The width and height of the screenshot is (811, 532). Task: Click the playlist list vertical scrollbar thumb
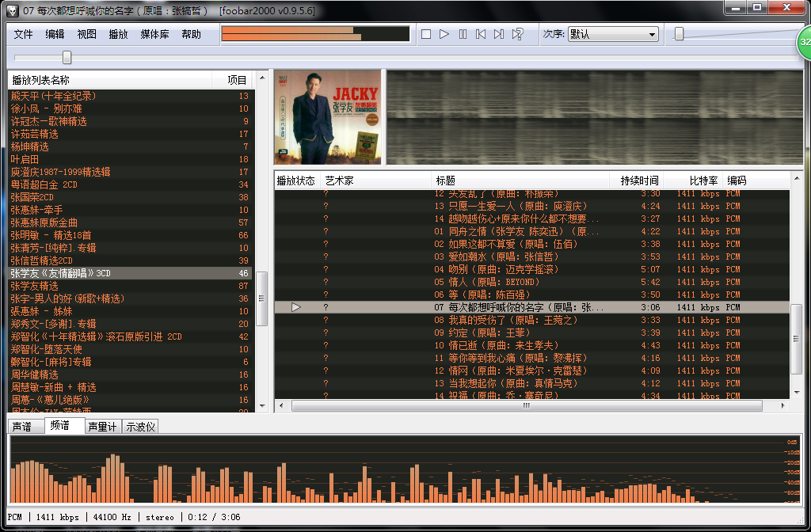coord(261,298)
